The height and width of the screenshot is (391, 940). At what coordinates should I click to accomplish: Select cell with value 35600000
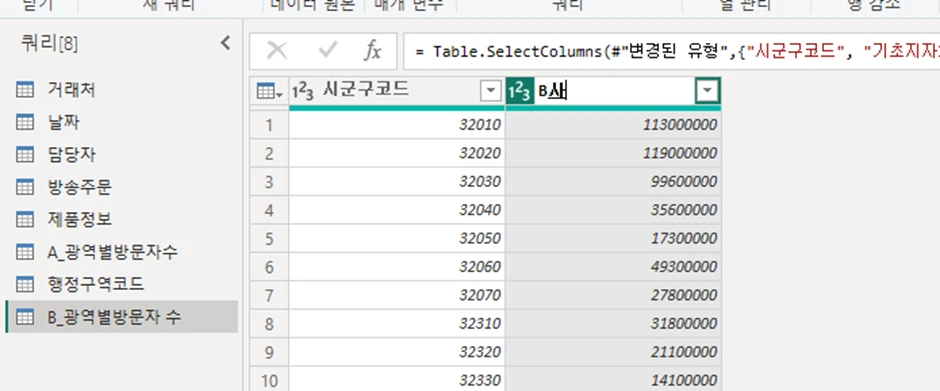pos(613,210)
